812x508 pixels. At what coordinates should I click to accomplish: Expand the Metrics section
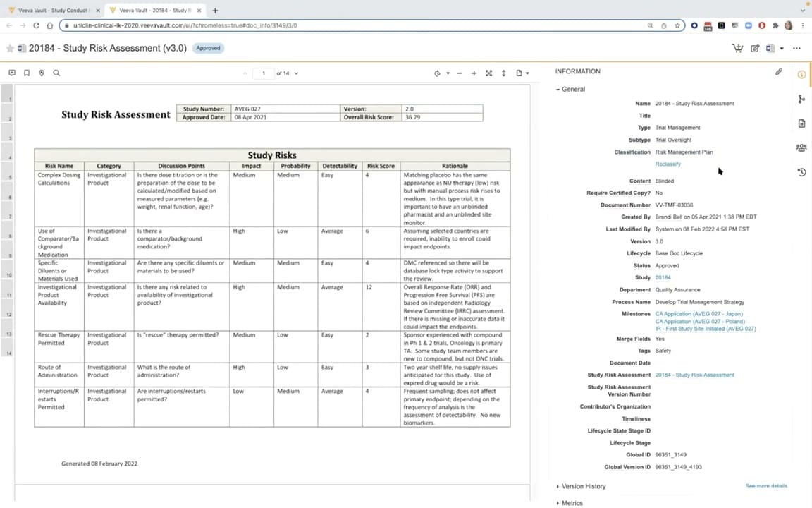pyautogui.click(x=569, y=503)
